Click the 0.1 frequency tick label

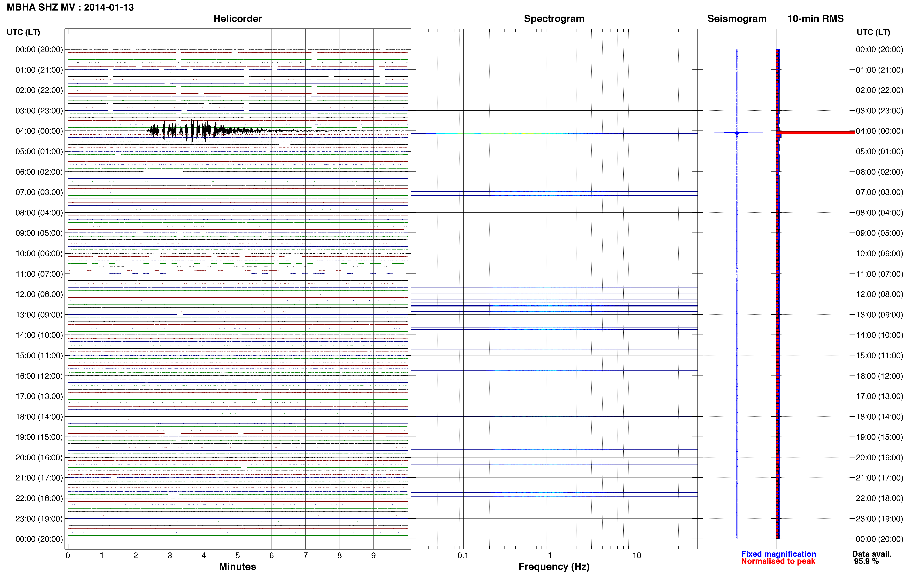tap(463, 556)
